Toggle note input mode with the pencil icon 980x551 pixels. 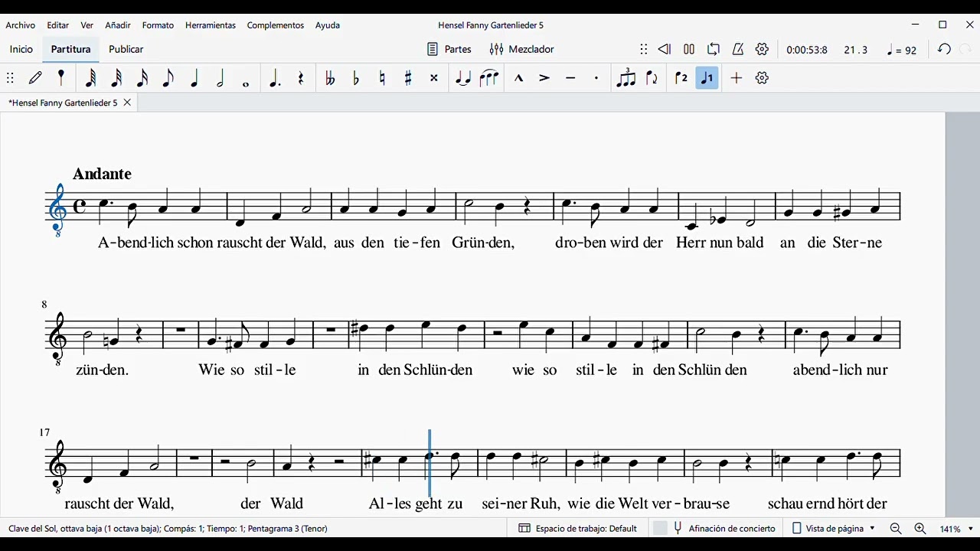coord(35,77)
